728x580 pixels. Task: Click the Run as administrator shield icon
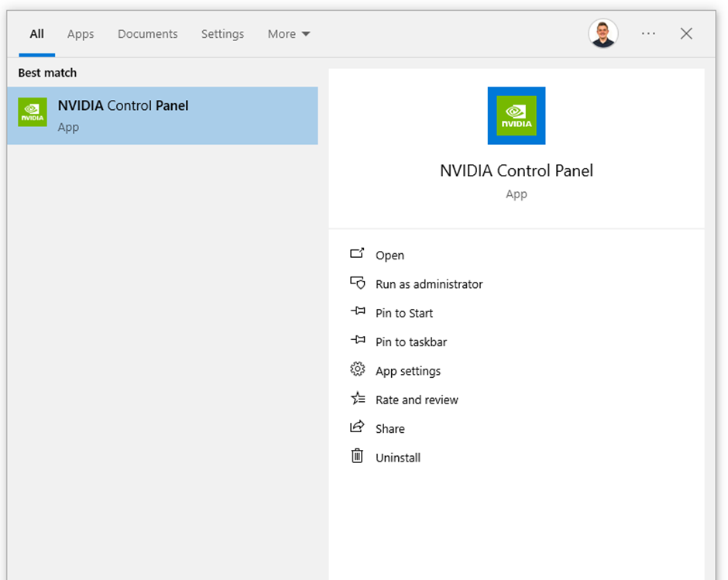click(x=357, y=283)
